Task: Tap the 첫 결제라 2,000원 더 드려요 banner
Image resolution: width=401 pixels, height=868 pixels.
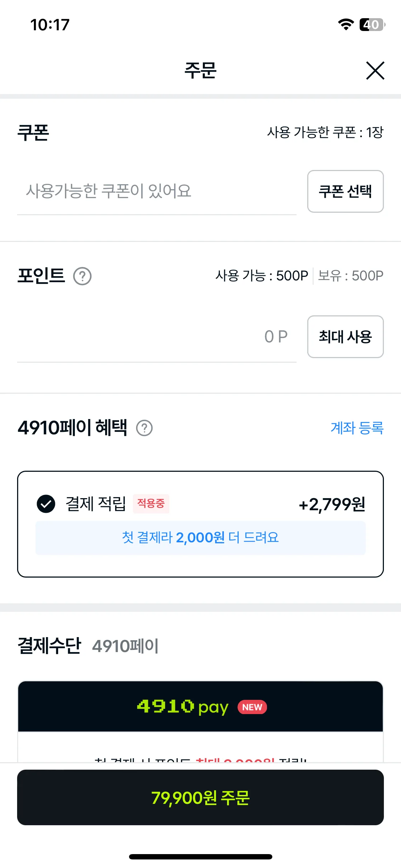Action: (x=200, y=538)
